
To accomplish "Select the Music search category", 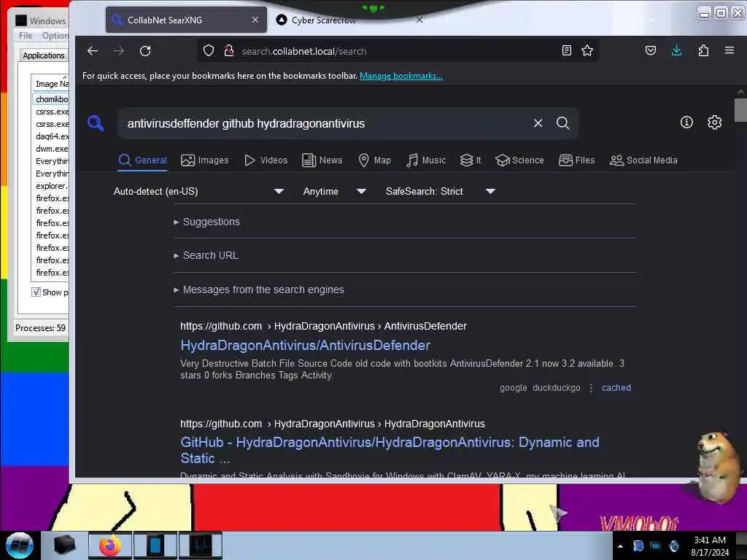I will point(426,160).
